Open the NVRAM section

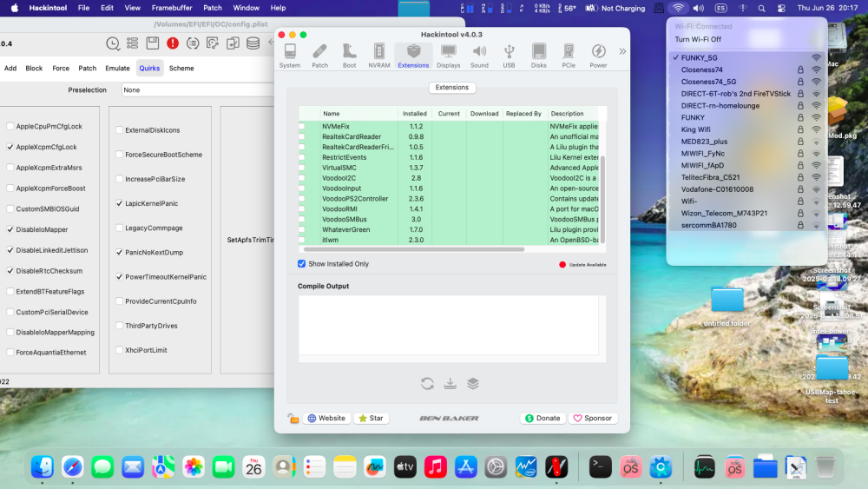tap(379, 56)
